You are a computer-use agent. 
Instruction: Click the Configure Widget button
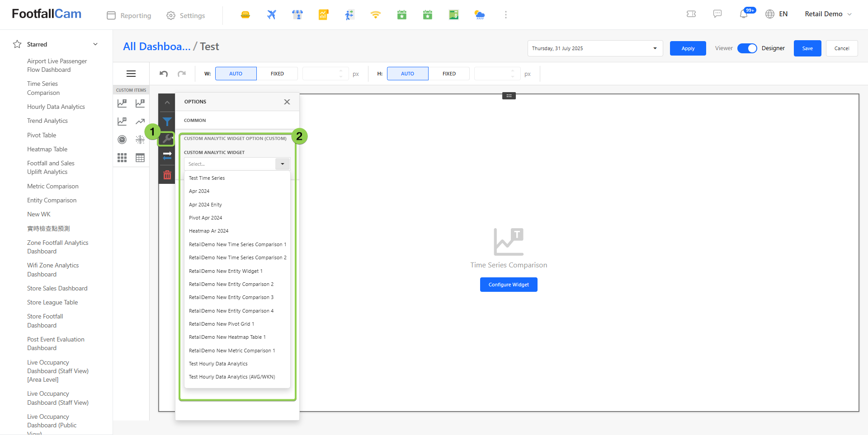click(509, 285)
